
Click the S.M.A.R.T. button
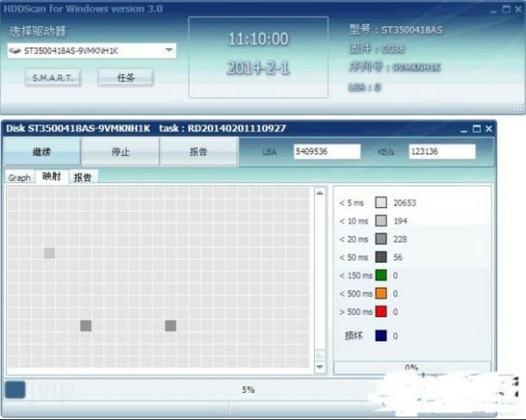(x=53, y=77)
